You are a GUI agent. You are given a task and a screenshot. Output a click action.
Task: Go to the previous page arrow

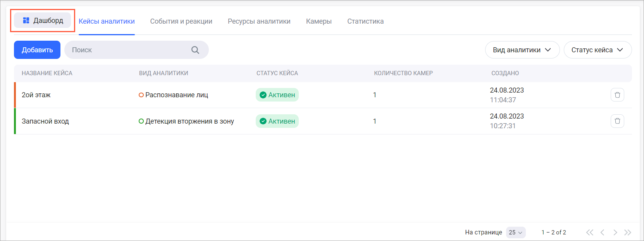click(602, 232)
